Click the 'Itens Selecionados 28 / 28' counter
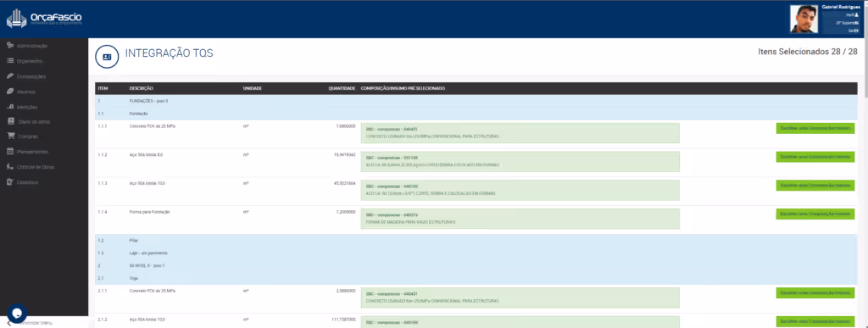Image resolution: width=868 pixels, height=328 pixels. point(808,52)
